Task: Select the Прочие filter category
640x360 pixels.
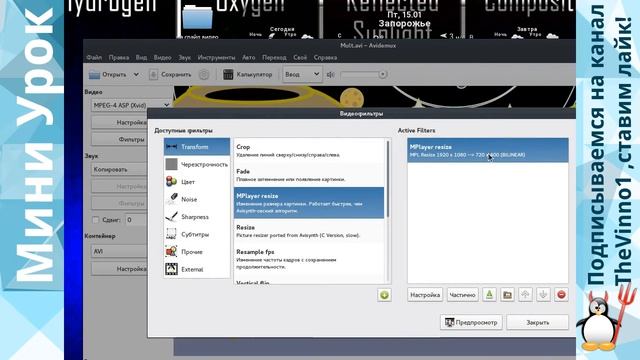Action: coord(197,252)
